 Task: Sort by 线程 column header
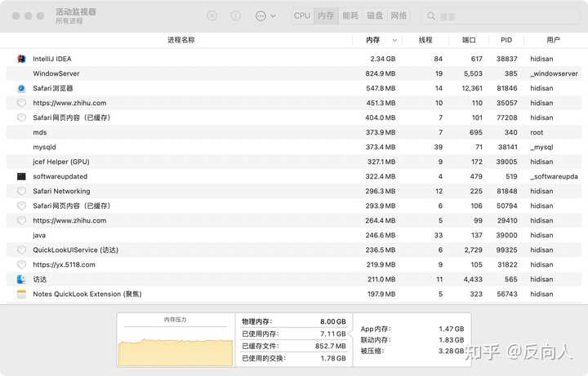[425, 40]
